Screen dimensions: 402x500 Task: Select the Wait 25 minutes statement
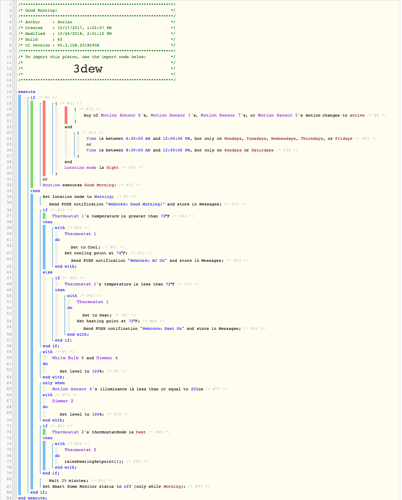[69, 480]
